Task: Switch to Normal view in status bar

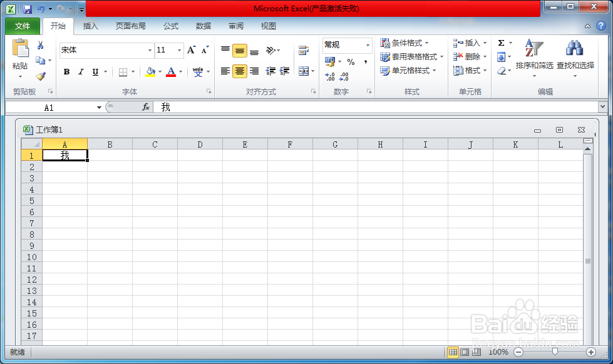Action: pos(453,352)
